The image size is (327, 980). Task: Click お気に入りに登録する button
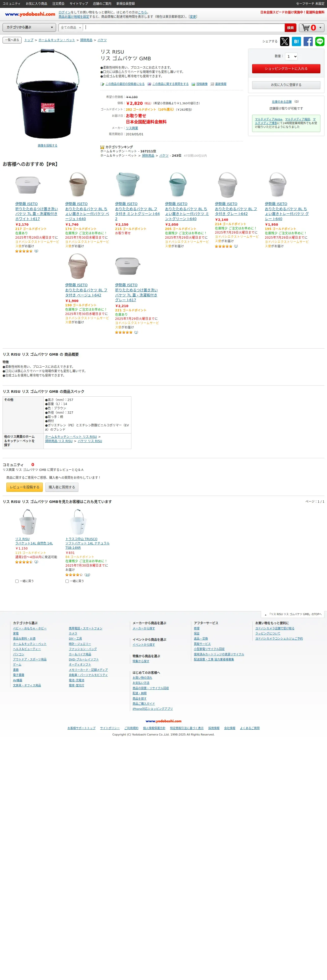[x=286, y=85]
